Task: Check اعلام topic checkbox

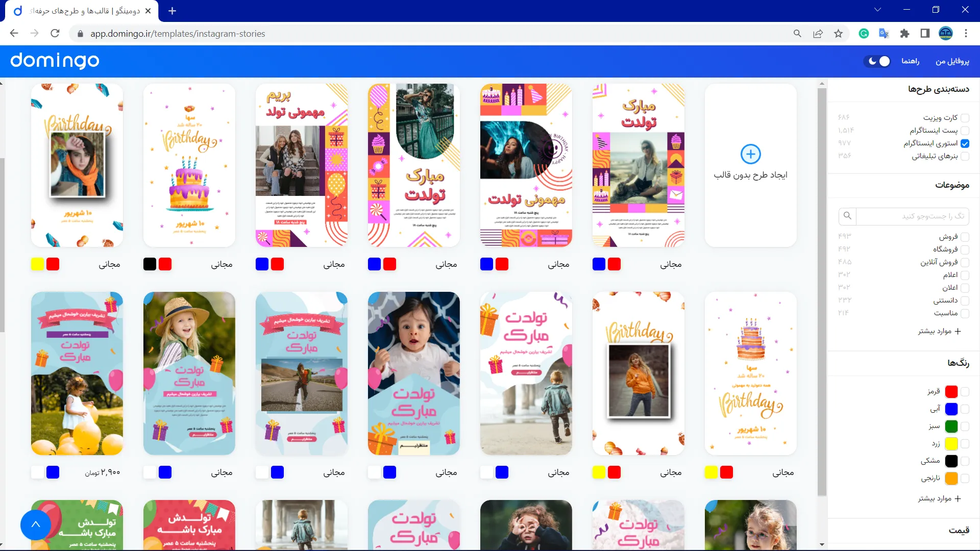Action: (965, 275)
